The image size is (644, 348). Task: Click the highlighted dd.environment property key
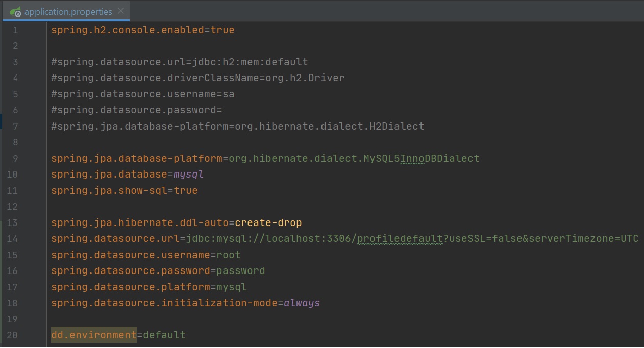click(93, 335)
